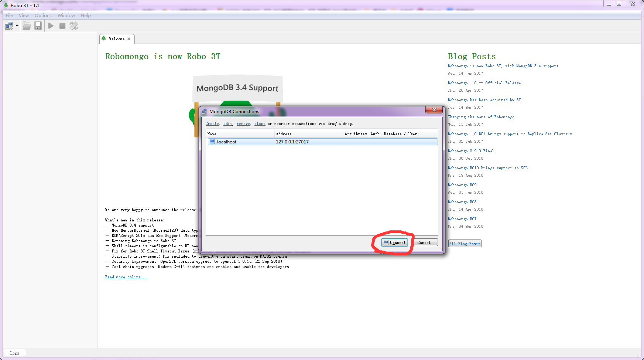Image resolution: width=644 pixels, height=360 pixels.
Task: Open the connect icon dropdown arrow
Action: click(x=17, y=26)
